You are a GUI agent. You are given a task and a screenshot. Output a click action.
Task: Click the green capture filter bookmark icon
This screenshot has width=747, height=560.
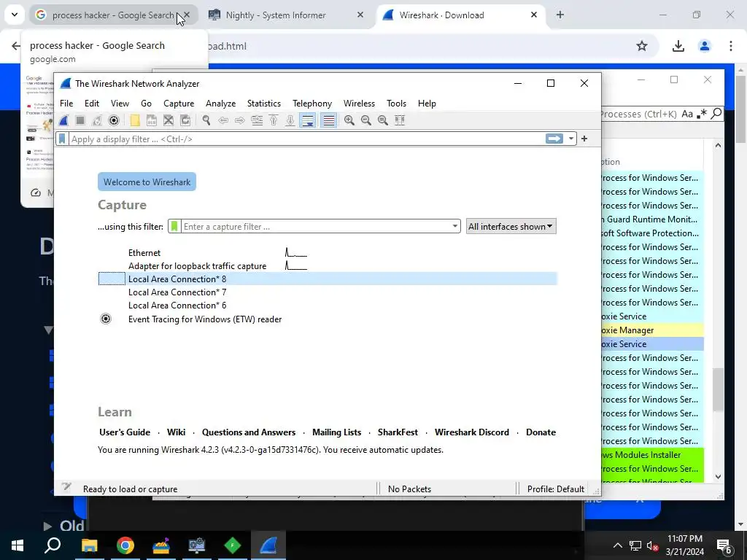[x=174, y=226]
